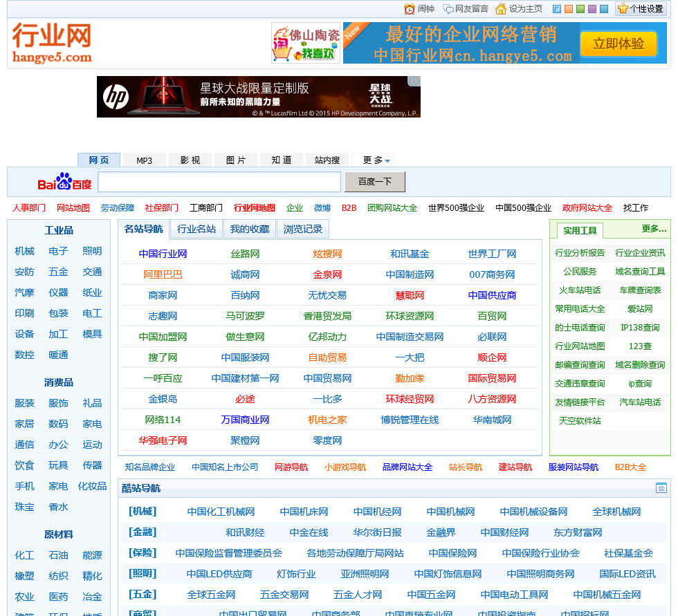678x616 pixels.
Task: Open the 华强电子网 link
Action: tap(163, 440)
